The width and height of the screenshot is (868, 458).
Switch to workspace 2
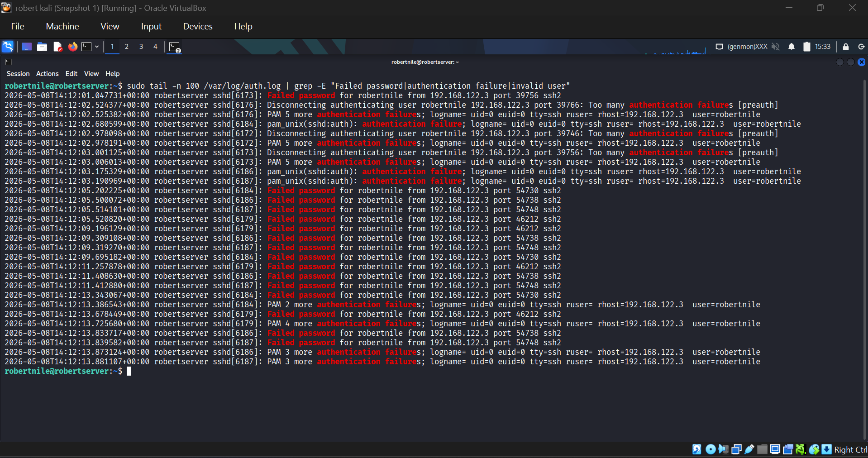pyautogui.click(x=127, y=47)
